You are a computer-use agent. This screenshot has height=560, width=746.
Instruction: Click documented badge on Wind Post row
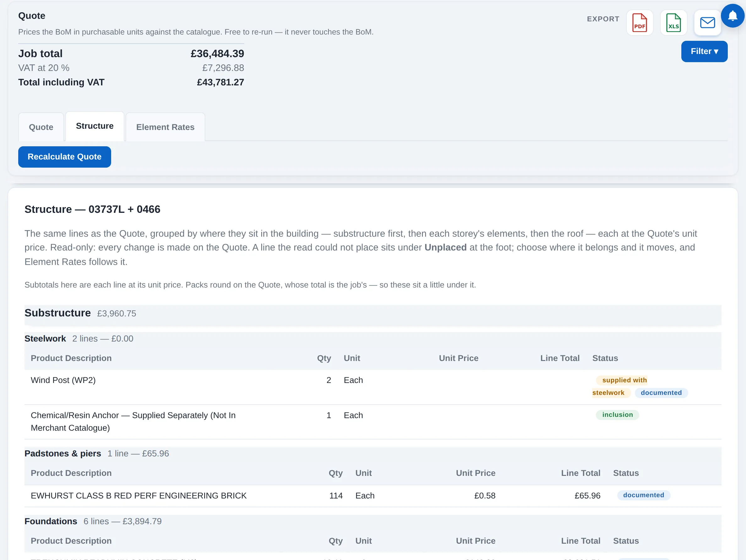[x=661, y=393]
